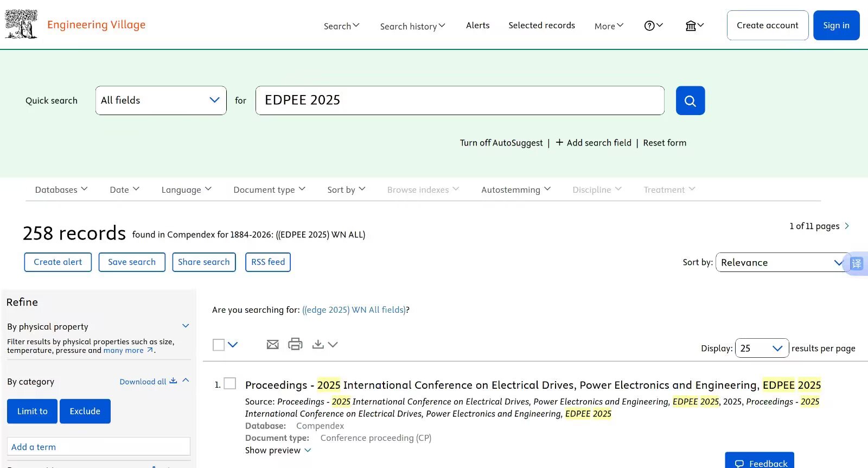Open the Search history menu

point(412,26)
